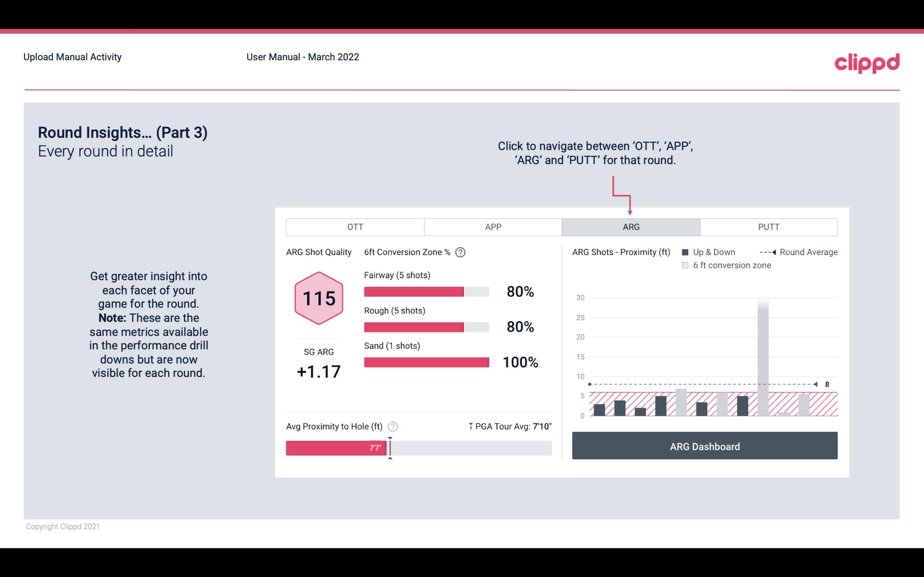Click the Clippd logo icon
The image size is (924, 577).
pyautogui.click(x=867, y=61)
